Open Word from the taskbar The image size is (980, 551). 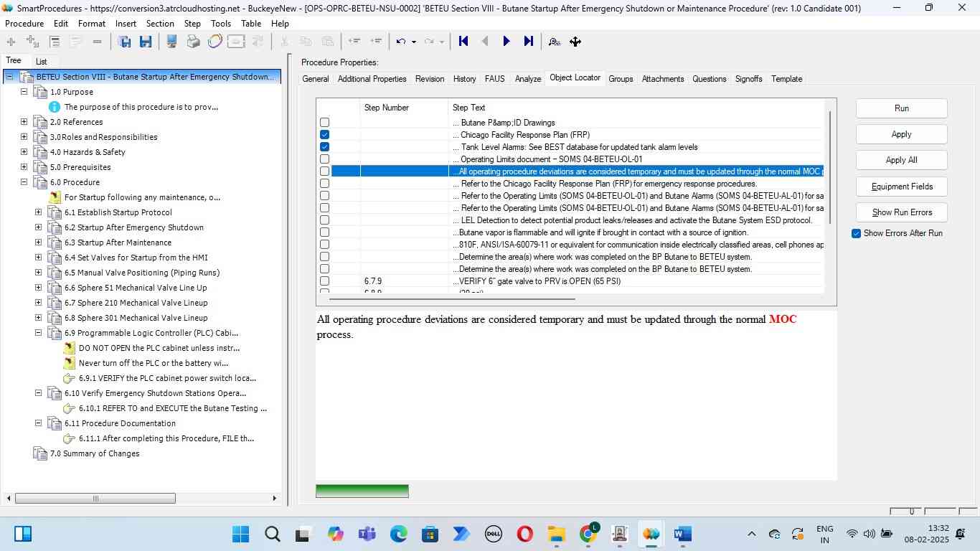coord(682,534)
